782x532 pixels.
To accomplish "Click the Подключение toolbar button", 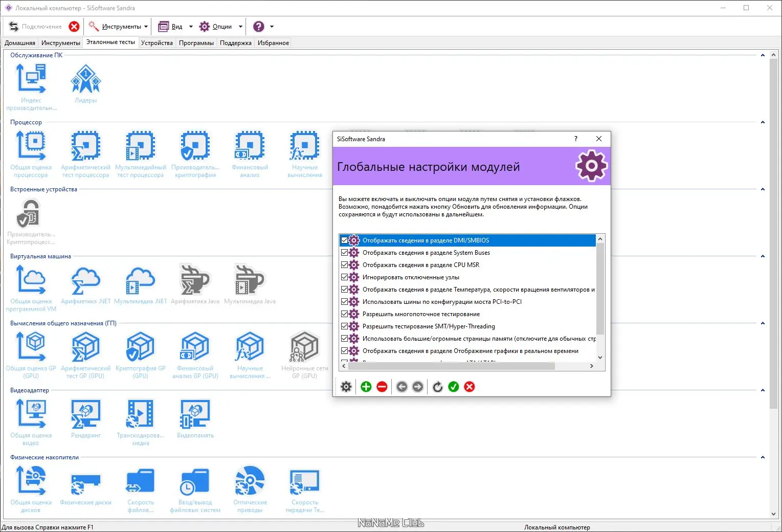I will (36, 27).
